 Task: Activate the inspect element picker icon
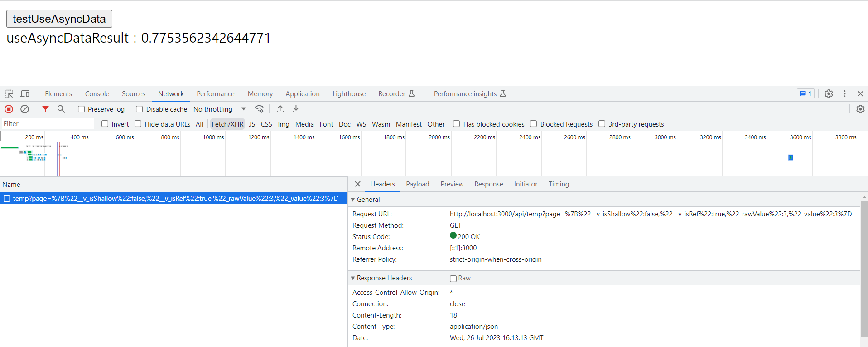coord(9,94)
